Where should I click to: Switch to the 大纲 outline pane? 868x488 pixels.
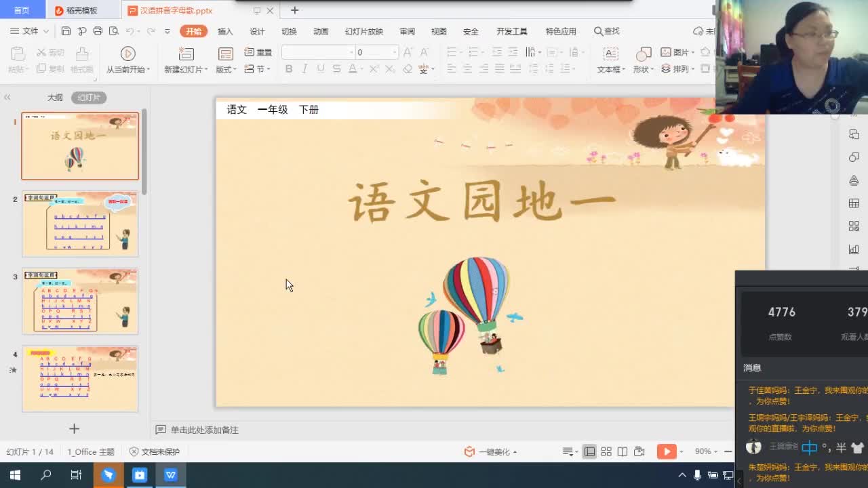click(x=55, y=98)
